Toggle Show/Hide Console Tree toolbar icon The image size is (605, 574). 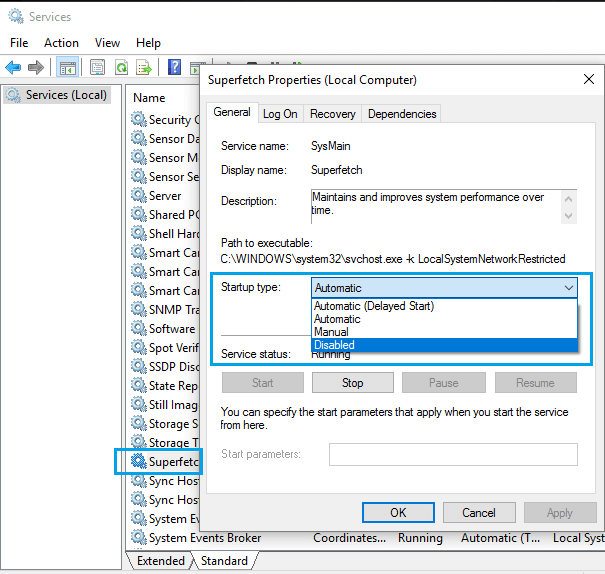pos(68,68)
